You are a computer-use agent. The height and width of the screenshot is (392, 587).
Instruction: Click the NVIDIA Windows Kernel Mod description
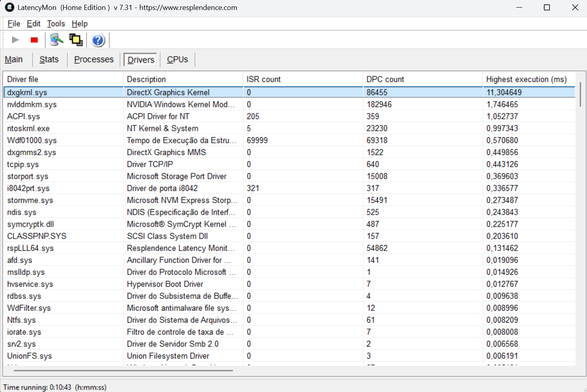[x=181, y=104]
